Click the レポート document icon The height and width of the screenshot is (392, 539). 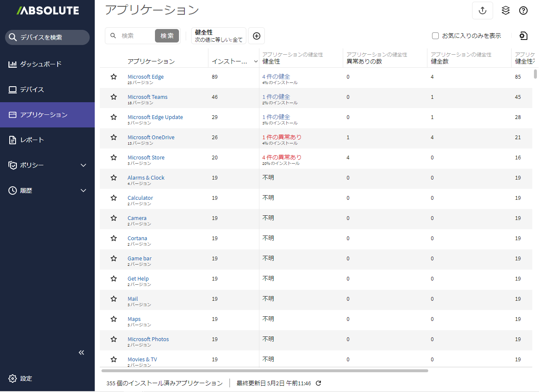[13, 140]
